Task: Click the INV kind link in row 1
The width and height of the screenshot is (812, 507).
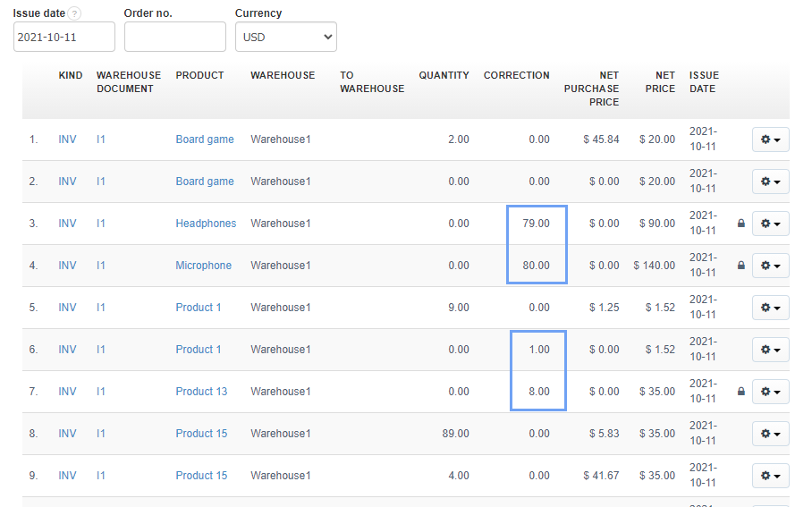Action: coord(67,139)
